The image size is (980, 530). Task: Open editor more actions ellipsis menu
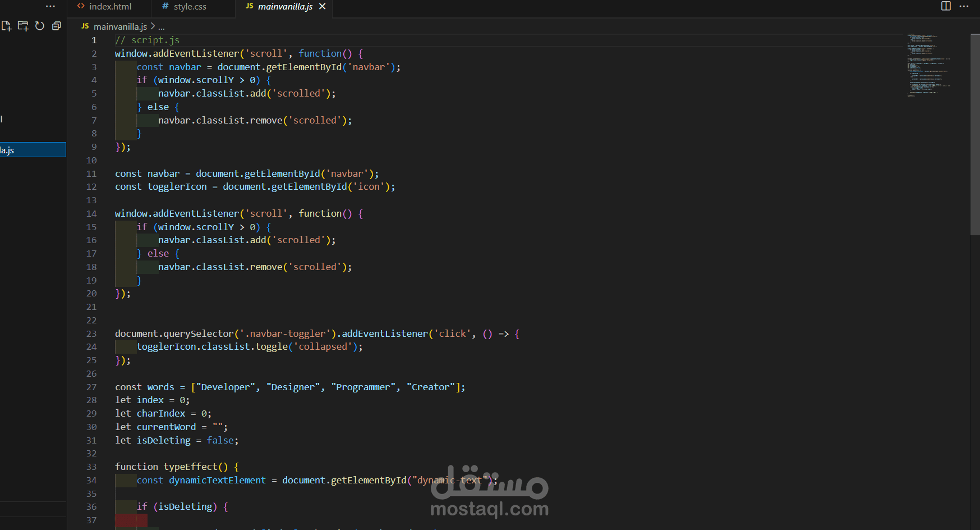tap(964, 6)
